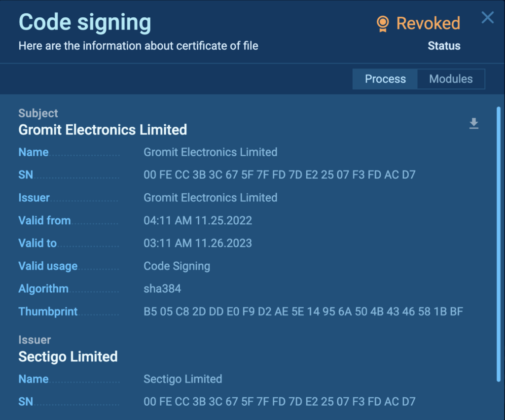Click the Code Signing valid usage value

177,266
